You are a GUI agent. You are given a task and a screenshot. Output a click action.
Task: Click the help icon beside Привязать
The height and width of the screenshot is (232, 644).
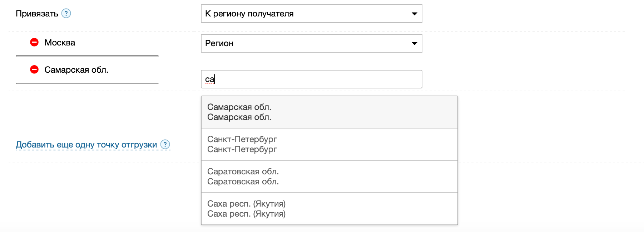66,14
